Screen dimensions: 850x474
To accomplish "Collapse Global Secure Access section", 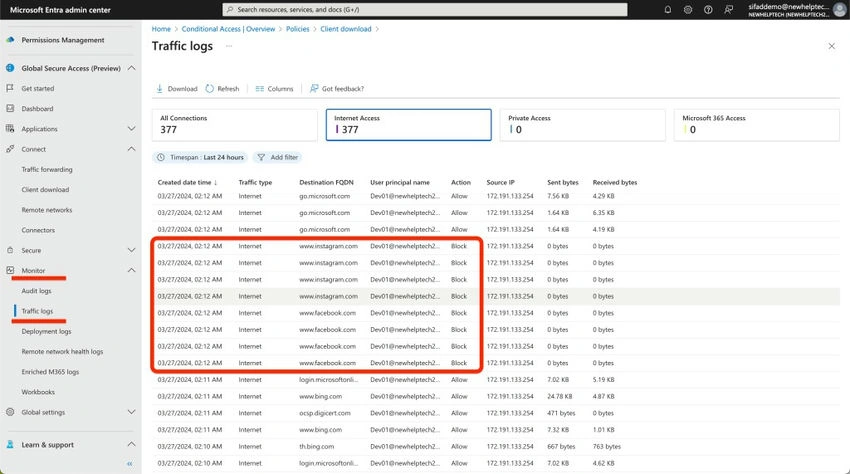I will pyautogui.click(x=131, y=68).
